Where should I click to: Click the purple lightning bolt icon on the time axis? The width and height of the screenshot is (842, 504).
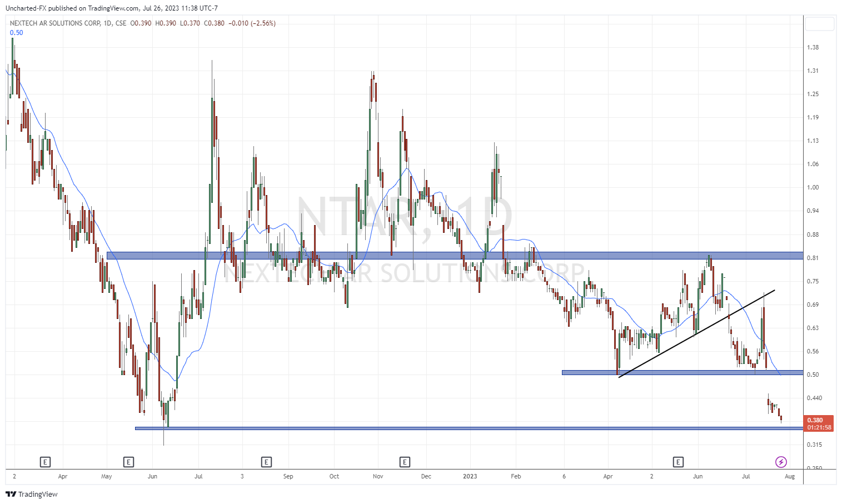click(781, 462)
